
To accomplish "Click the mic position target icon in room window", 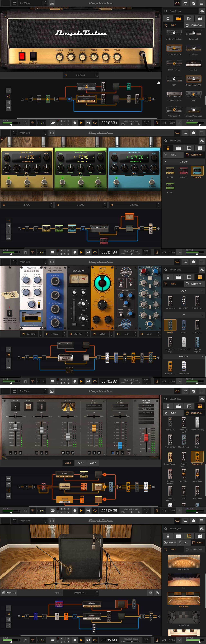I will point(157,593).
